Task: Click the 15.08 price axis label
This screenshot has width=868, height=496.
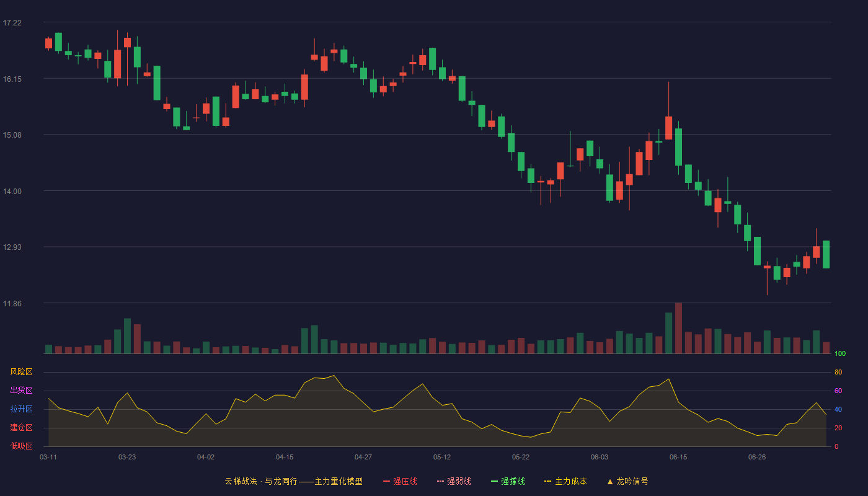Action: pos(12,135)
